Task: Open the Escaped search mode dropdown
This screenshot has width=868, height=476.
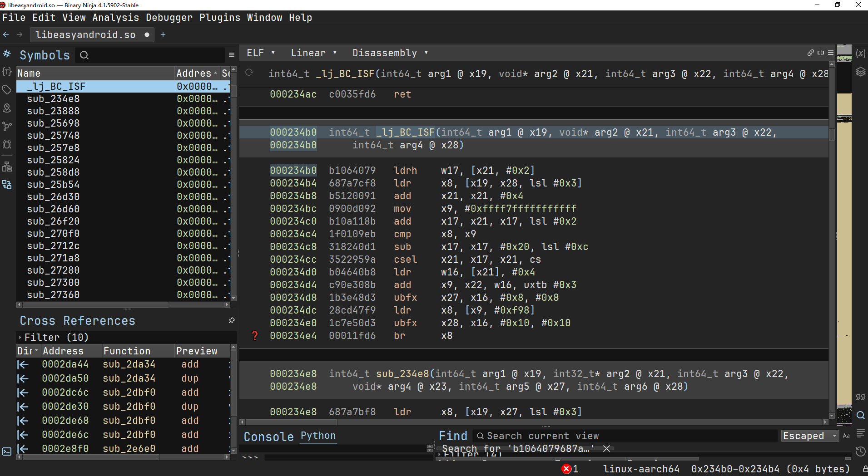Action: click(x=810, y=436)
